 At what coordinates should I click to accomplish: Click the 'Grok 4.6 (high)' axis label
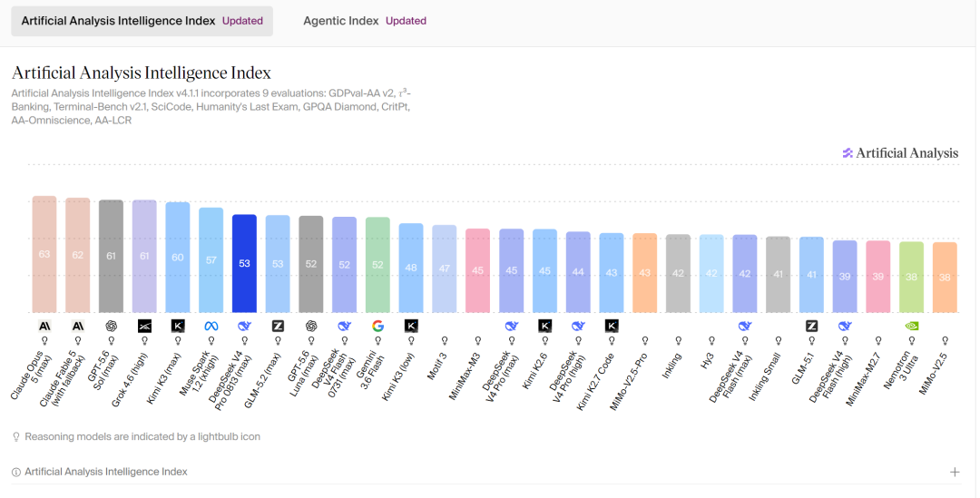(x=132, y=380)
